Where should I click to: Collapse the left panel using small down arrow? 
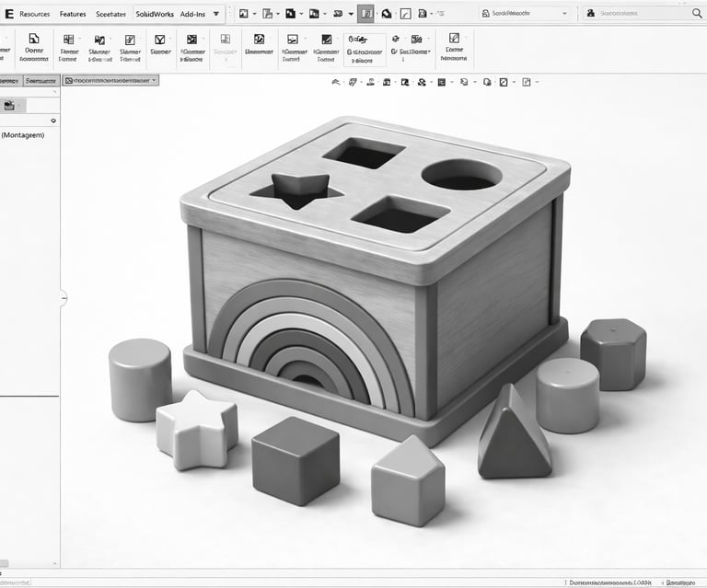(x=53, y=121)
